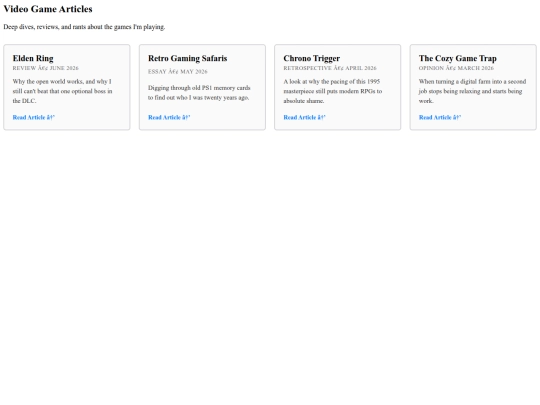Screen dimensions: 540x405
Task: Click the 'Deep dives, reviews, and rants' subtitle
Action: 84,27
